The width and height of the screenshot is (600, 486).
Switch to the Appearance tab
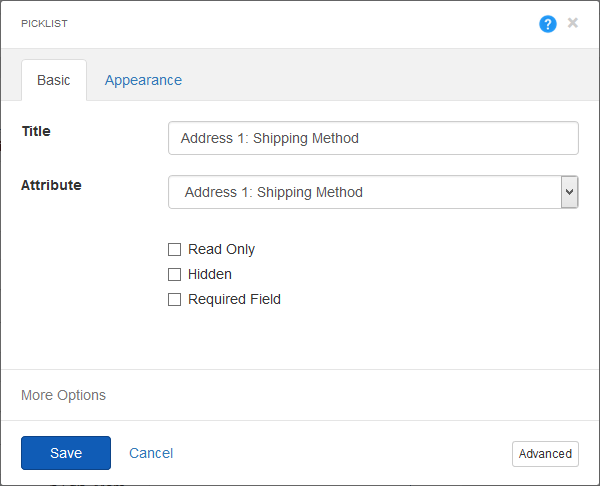[x=143, y=80]
